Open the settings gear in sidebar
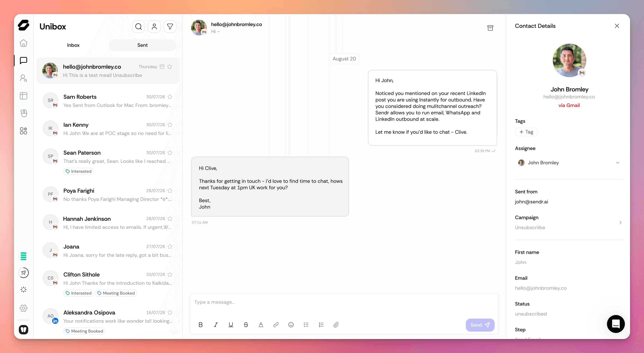The width and height of the screenshot is (644, 353). [24, 308]
